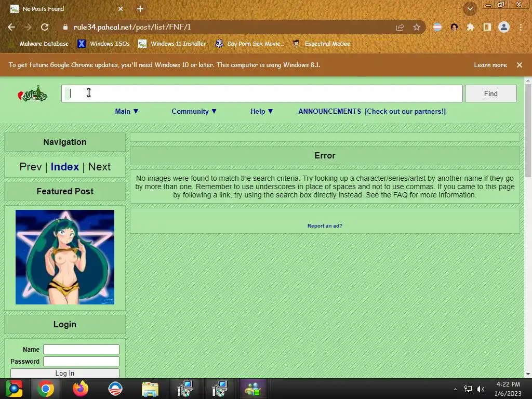Open the ANNOUNCEMENTS link
This screenshot has height=399, width=532.
(329, 112)
